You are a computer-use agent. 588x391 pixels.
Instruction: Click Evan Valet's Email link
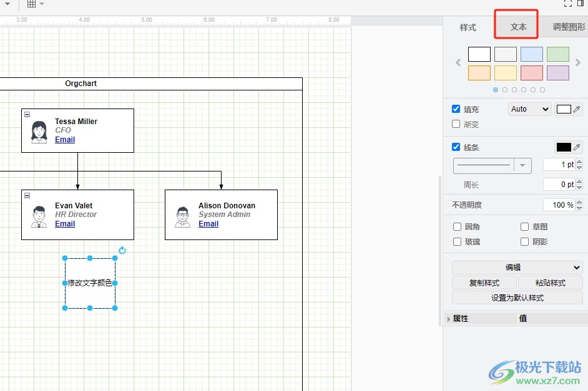65,224
